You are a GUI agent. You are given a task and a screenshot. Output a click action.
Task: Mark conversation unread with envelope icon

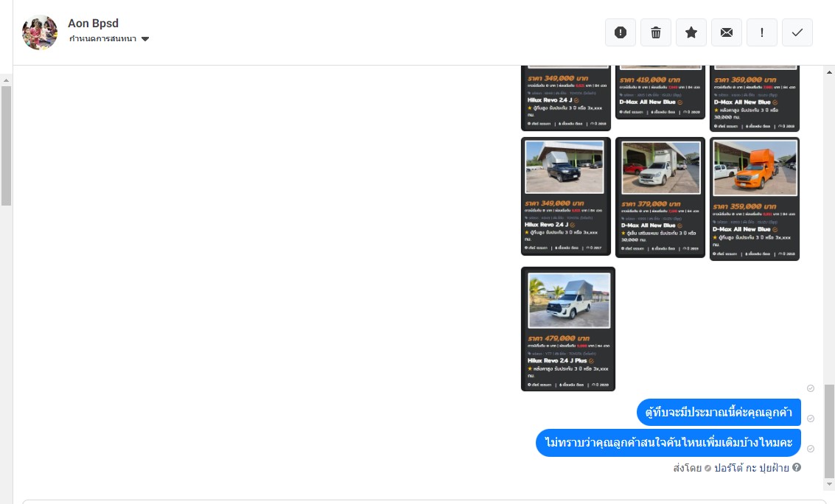[x=727, y=32]
